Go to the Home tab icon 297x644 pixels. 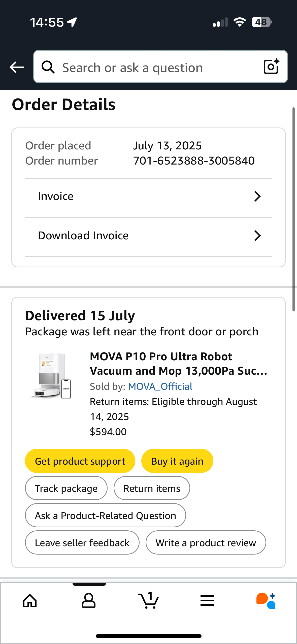pos(30,601)
